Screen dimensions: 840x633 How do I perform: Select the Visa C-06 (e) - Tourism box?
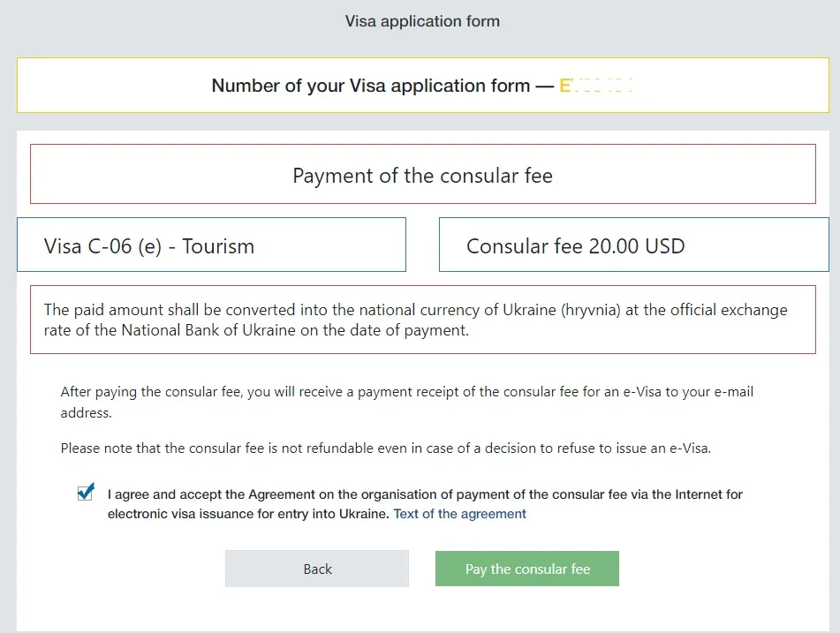click(x=212, y=245)
